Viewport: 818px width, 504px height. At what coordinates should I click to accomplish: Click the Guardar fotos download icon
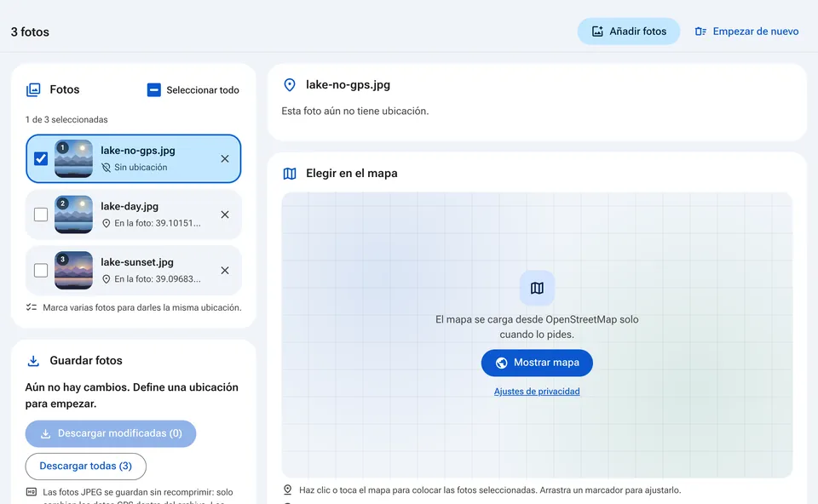point(33,361)
